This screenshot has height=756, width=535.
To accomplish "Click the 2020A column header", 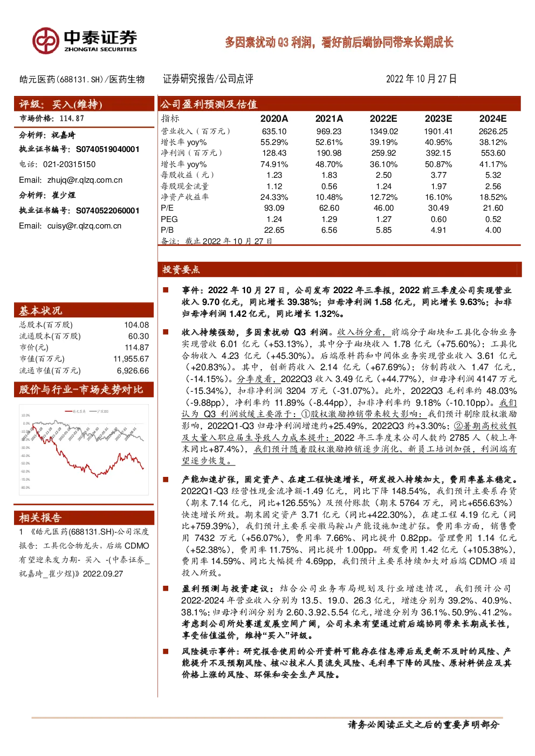I will point(274,119).
